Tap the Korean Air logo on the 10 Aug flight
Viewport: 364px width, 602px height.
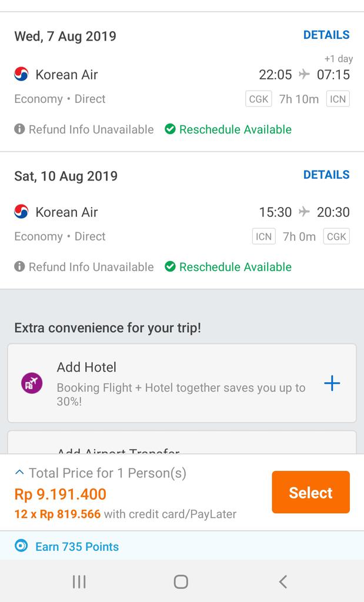coord(21,212)
